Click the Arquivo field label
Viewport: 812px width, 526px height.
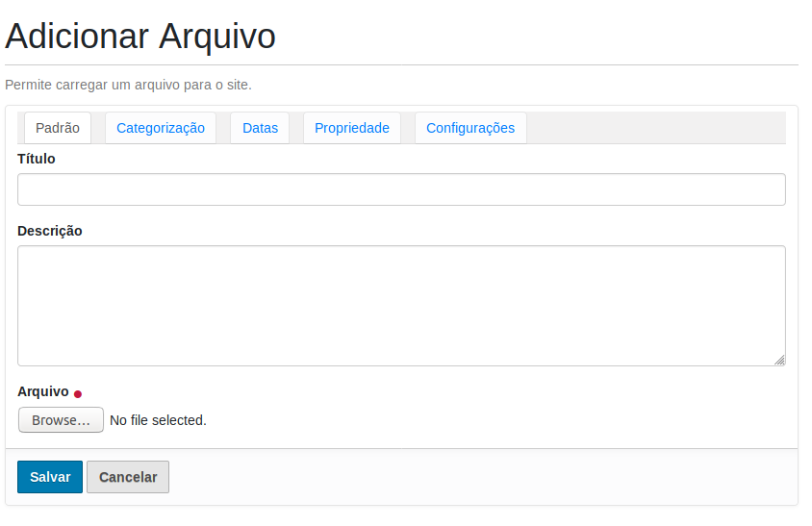click(43, 391)
